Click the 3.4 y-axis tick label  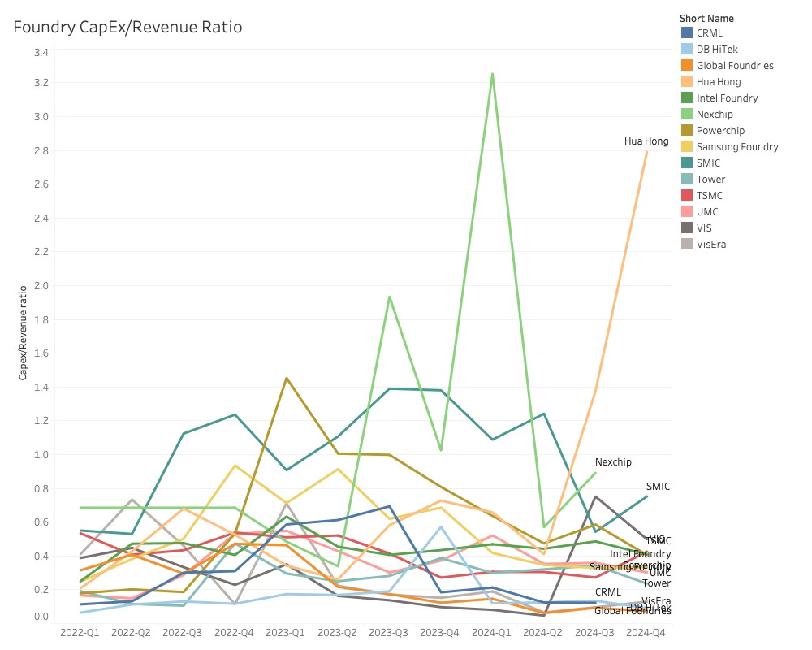[41, 52]
